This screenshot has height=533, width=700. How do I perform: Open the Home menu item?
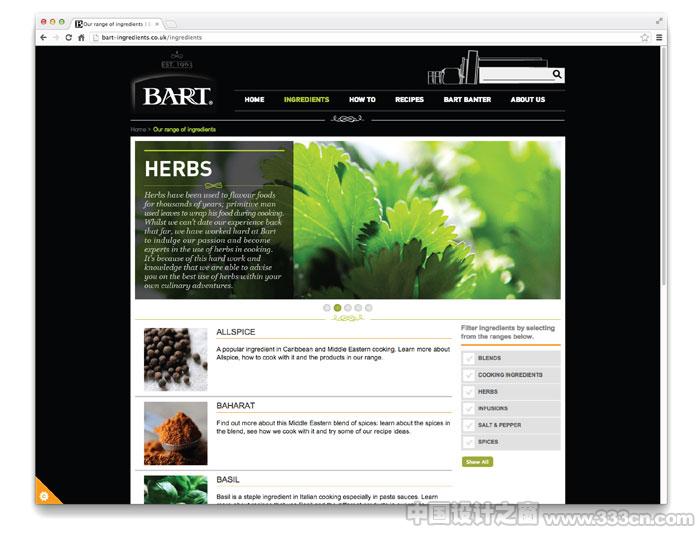click(254, 100)
